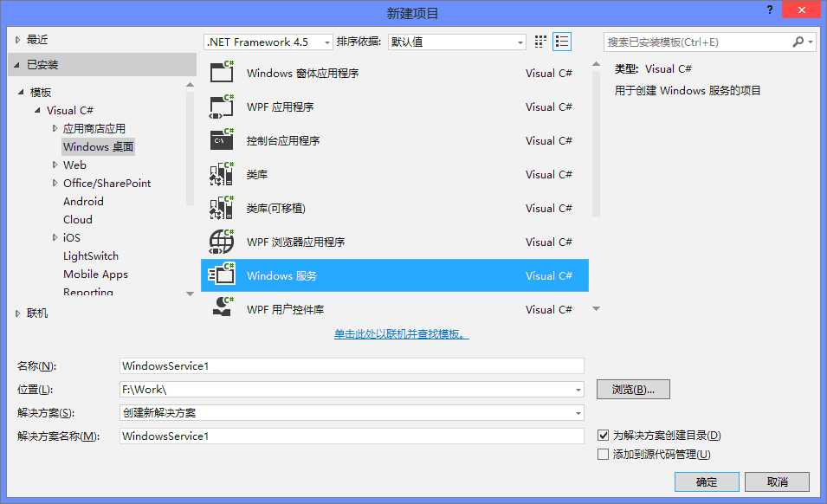This screenshot has height=504, width=827.
Task: Expand the Office/SharePoint node
Action: click(55, 183)
